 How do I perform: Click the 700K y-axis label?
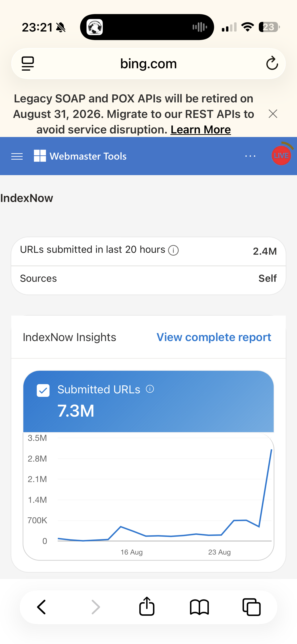(37, 520)
